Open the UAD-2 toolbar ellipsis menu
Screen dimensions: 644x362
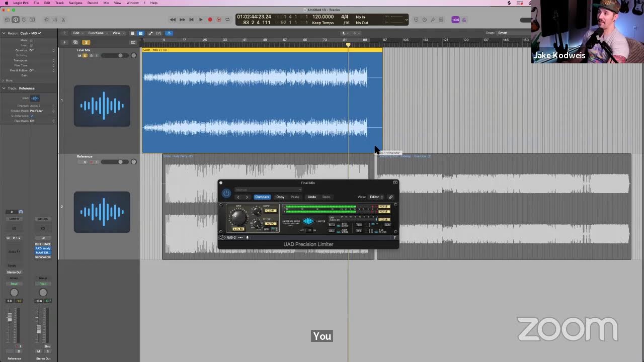click(x=240, y=237)
